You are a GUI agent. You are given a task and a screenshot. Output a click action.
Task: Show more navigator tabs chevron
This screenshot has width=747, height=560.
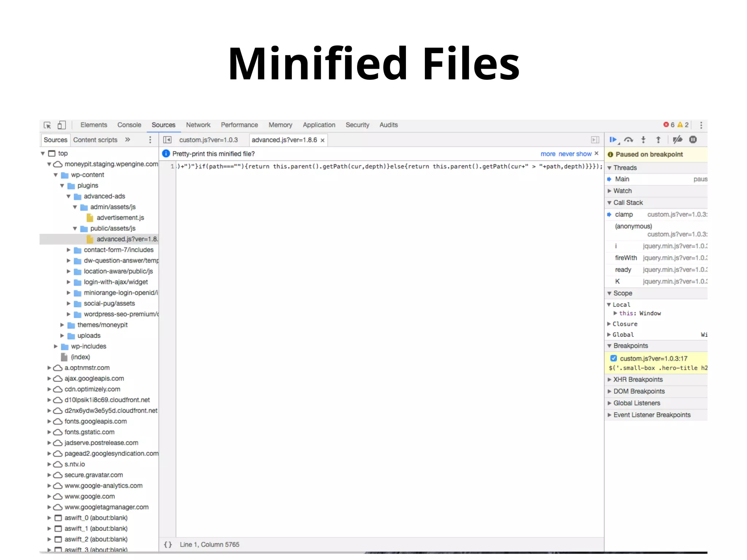[x=127, y=140]
